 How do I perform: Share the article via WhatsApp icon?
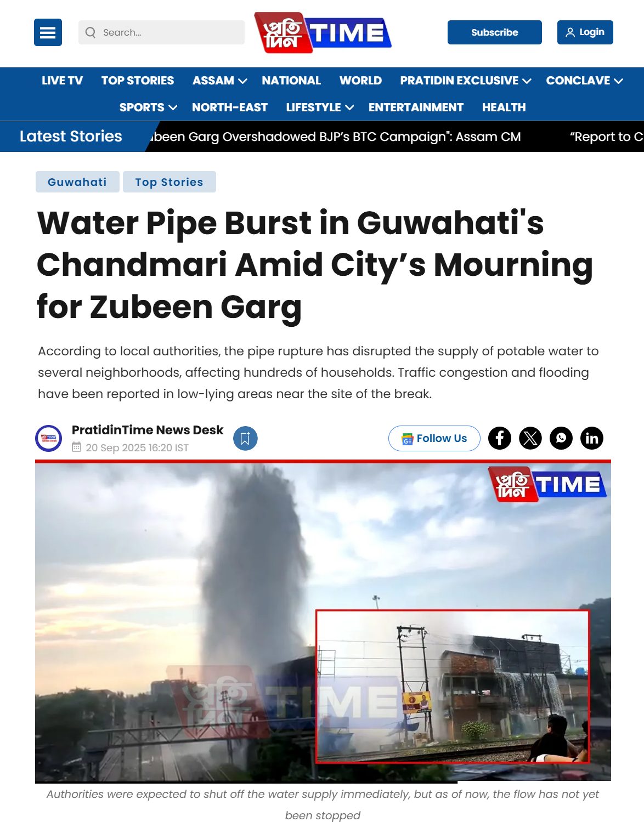pyautogui.click(x=561, y=438)
